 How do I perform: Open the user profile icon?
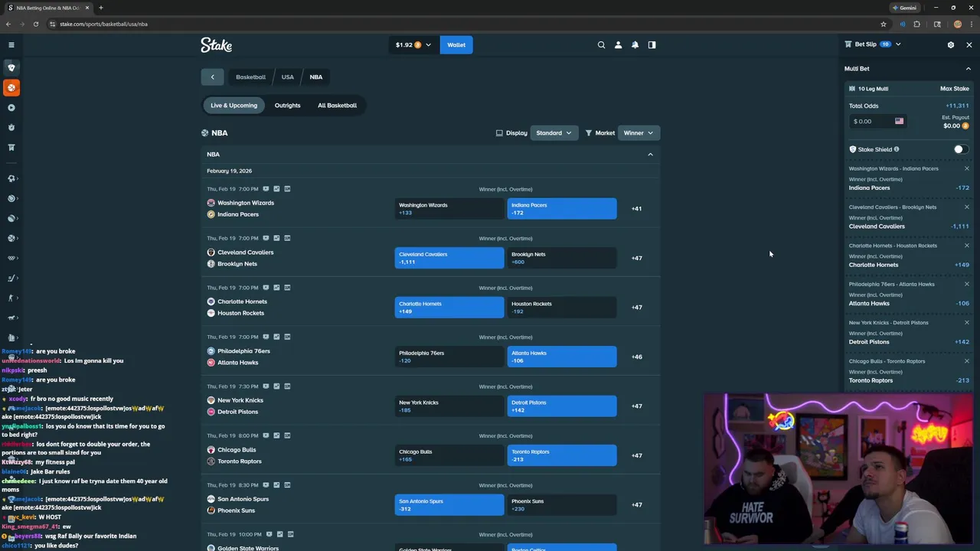(x=618, y=45)
